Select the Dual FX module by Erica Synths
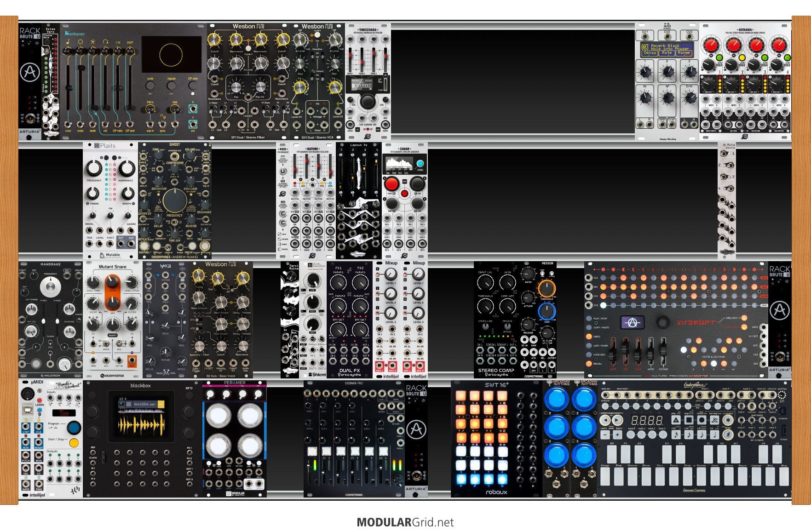 pyautogui.click(x=350, y=320)
